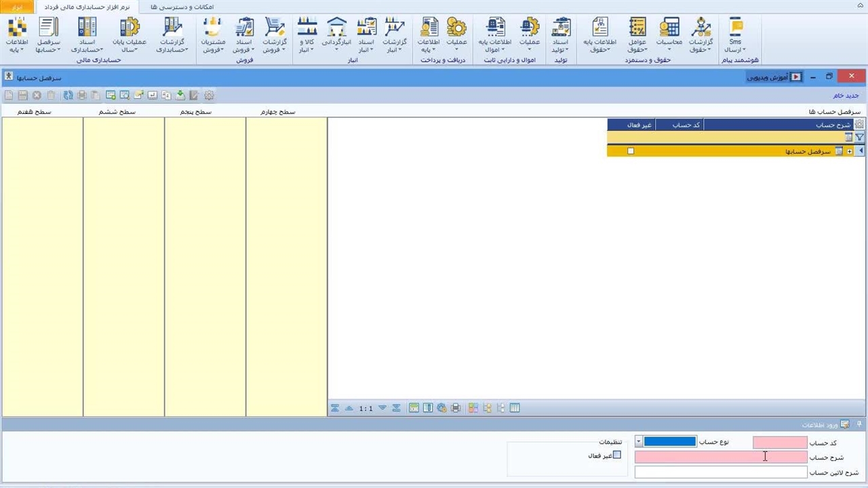Click the printer icon in grid toolbar
This screenshot has height=488, width=868.
coord(456,408)
